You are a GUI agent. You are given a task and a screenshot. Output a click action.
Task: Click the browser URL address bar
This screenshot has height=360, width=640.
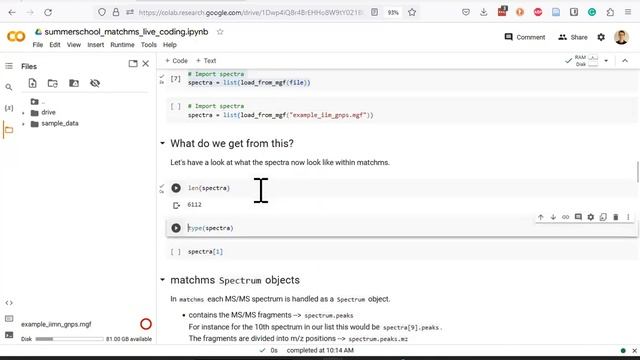pyautogui.click(x=250, y=13)
